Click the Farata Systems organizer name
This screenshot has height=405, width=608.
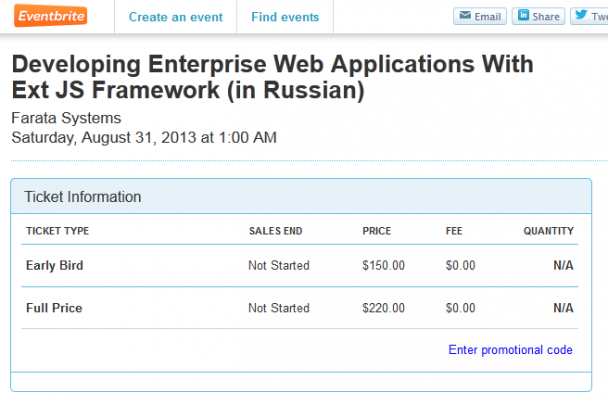click(66, 118)
